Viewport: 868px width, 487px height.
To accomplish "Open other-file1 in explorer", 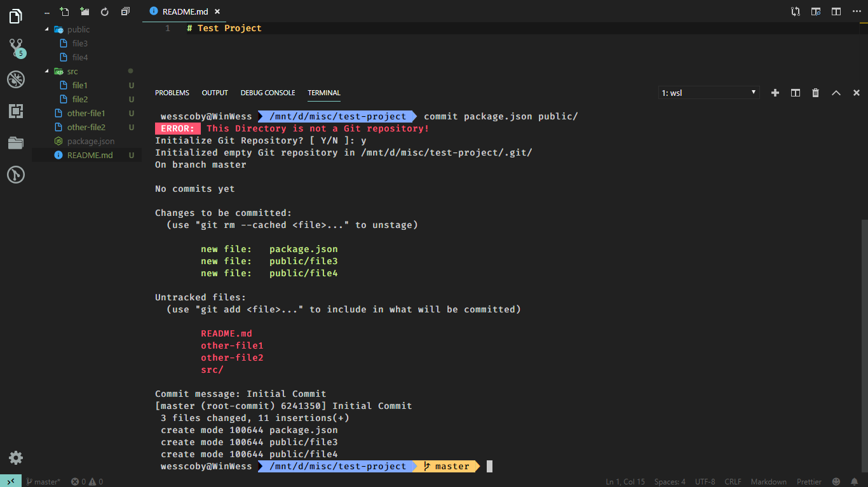I will point(86,113).
